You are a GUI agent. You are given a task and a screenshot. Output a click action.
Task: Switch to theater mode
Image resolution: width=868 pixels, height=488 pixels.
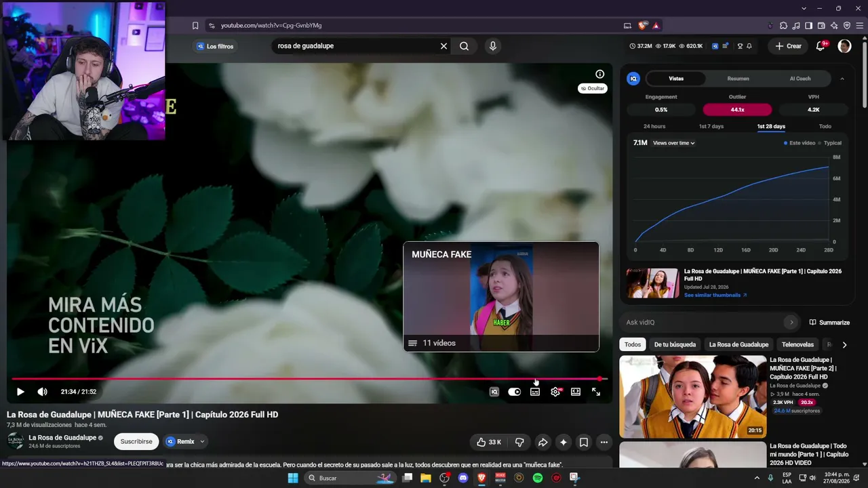click(576, 392)
